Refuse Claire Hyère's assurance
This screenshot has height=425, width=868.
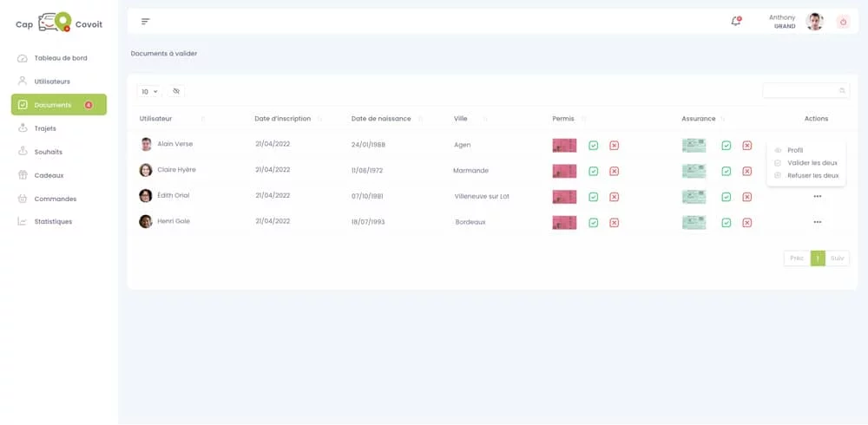[746, 171]
